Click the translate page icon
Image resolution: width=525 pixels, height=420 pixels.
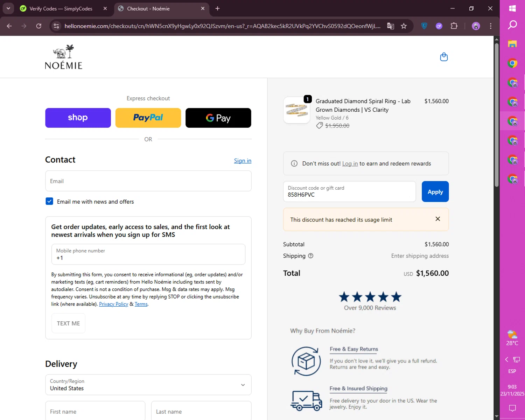tap(391, 26)
